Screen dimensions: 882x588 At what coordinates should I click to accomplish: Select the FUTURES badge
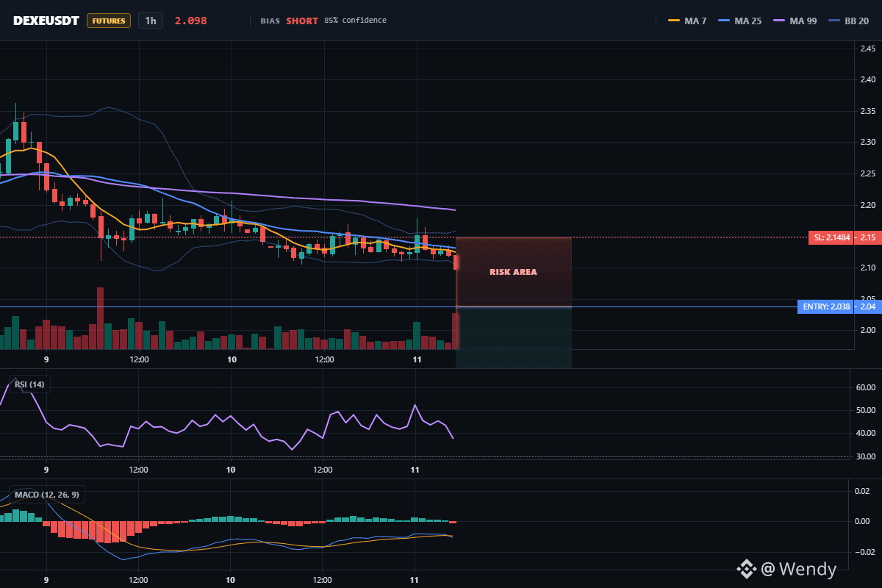coord(109,21)
